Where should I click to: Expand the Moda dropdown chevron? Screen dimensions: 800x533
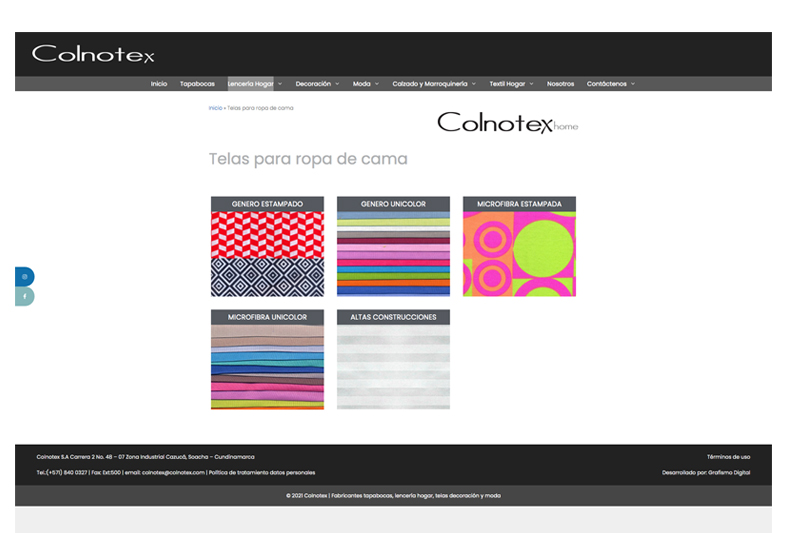click(x=377, y=84)
